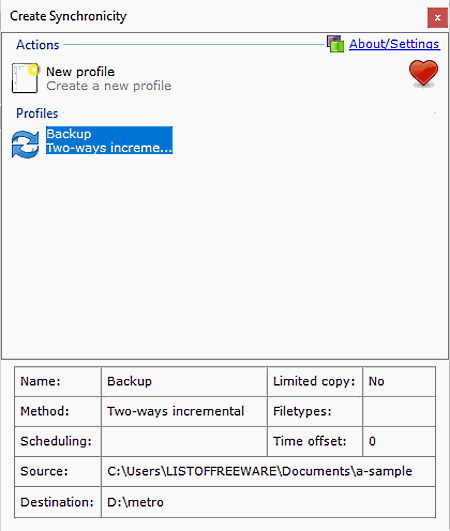Click the 'Limited copy:' label cell

[x=315, y=382]
